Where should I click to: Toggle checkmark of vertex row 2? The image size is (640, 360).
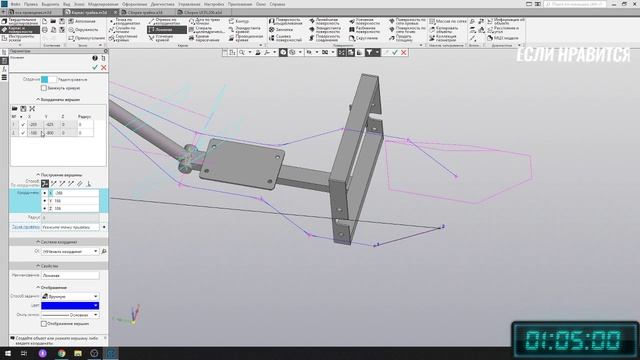[x=23, y=133]
